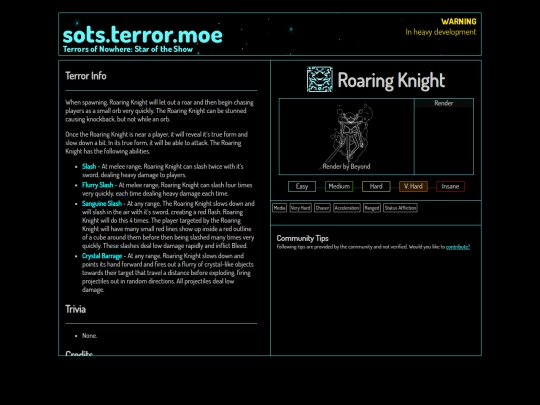Click the 'Render by Beyond' caption
This screenshot has height=405, width=540.
pos(346,167)
